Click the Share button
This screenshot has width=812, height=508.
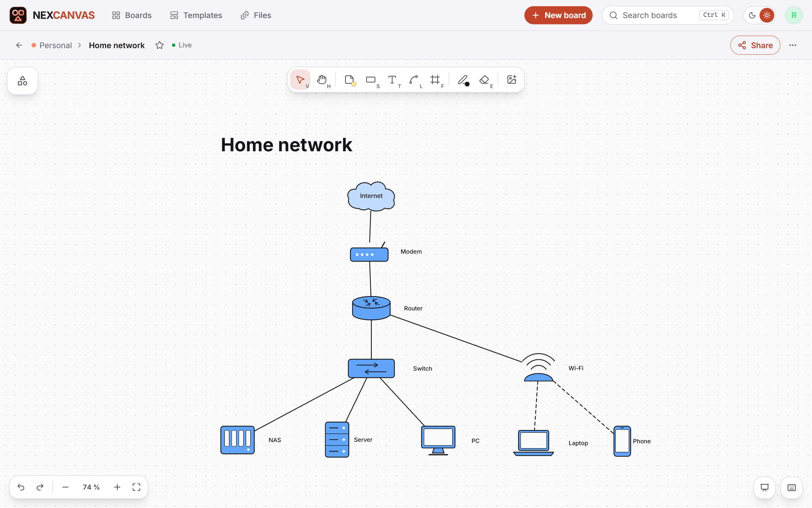click(755, 45)
